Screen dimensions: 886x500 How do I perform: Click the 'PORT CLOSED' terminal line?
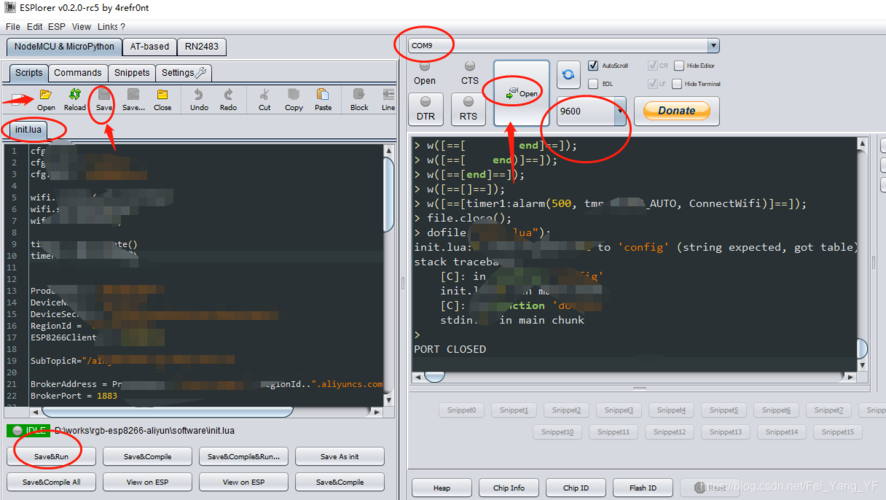(x=450, y=349)
